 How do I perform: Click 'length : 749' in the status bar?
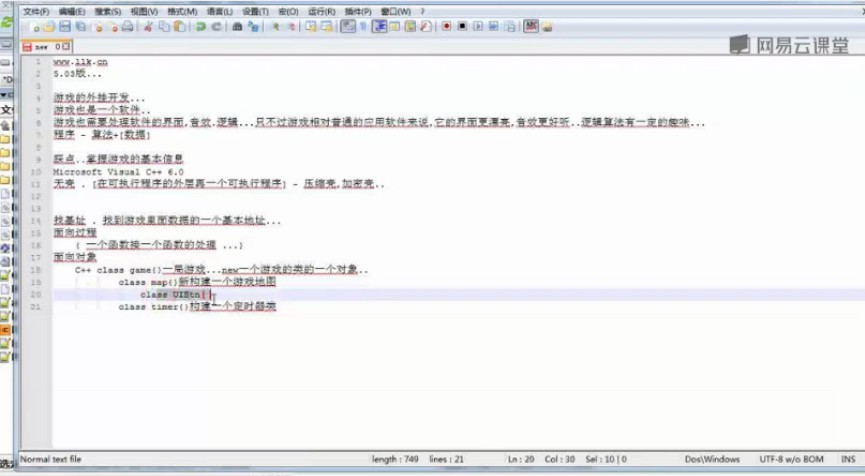395,459
